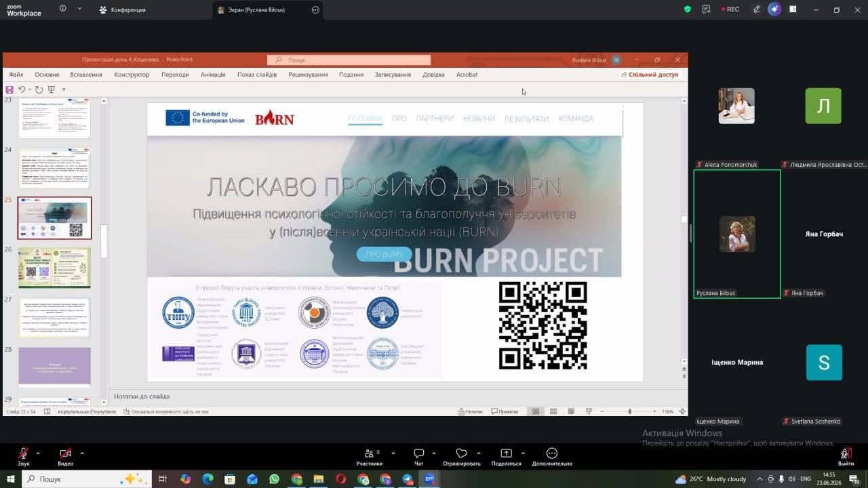Adjust the PowerPoint zoom slider
The height and width of the screenshot is (488, 868).
pos(629,411)
